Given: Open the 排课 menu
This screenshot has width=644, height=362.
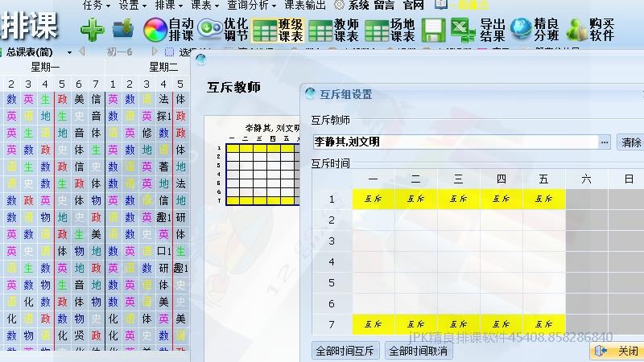Looking at the screenshot, I should 168,5.
